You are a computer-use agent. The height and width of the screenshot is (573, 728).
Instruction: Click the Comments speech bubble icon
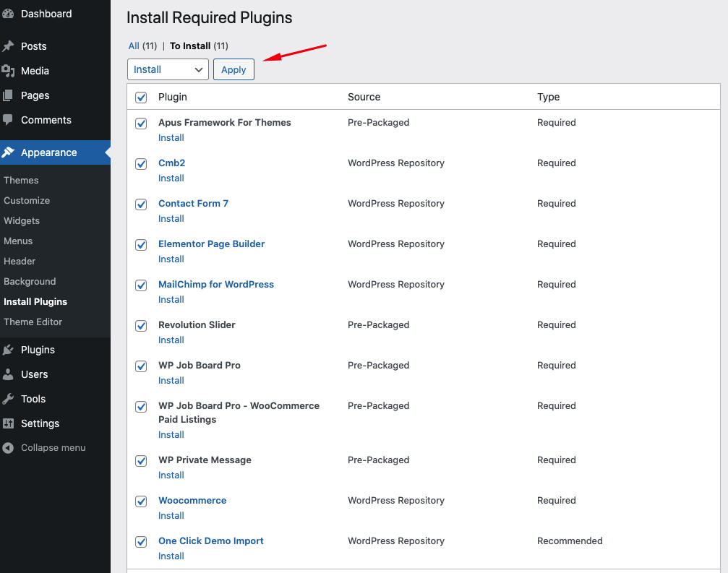click(8, 120)
